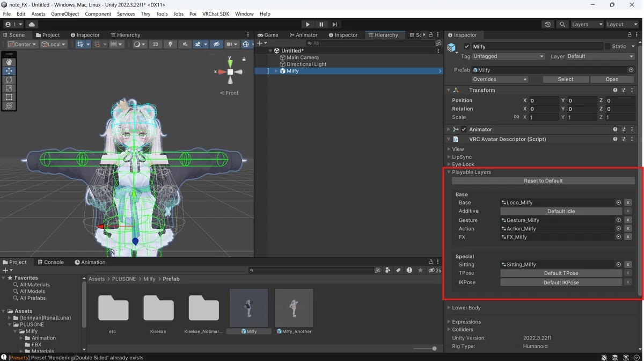Viewport: 644px width, 361px height.
Task: Open the cloud services icon
Action: pyautogui.click(x=32, y=24)
